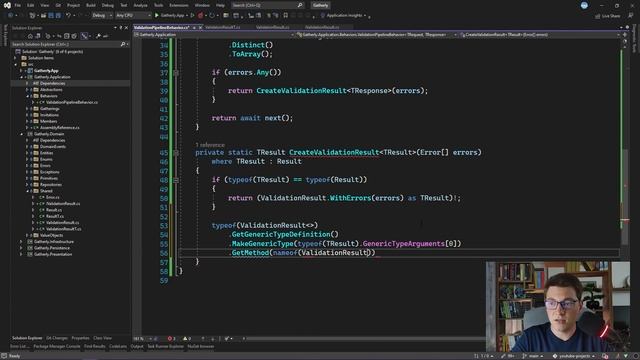Click the Solution Explorer search magnifier icon
Screen dimensions: 640x360
click(x=123, y=44)
